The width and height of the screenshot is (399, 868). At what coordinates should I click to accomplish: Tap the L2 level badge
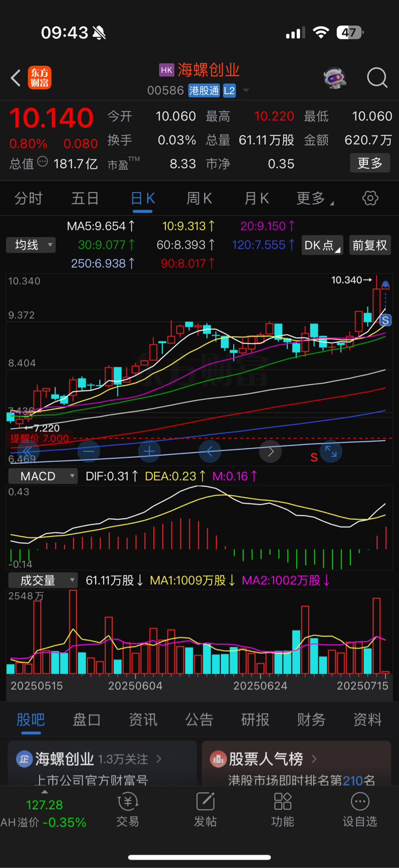click(229, 90)
